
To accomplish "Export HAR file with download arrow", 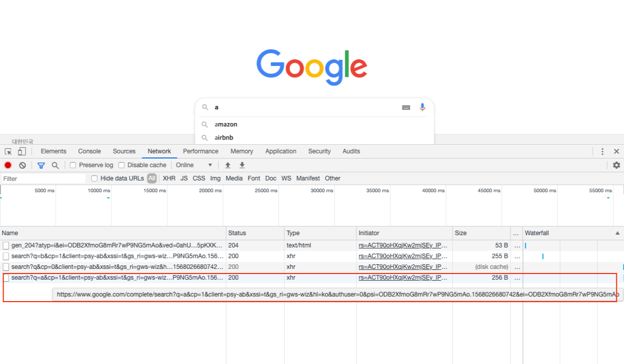I will pyautogui.click(x=242, y=165).
